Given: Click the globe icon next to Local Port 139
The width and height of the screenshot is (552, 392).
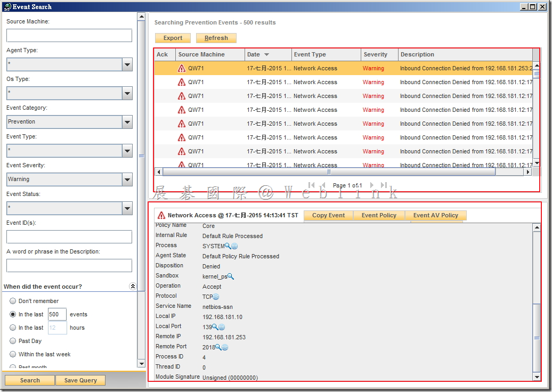Looking at the screenshot, I should click(x=222, y=327).
